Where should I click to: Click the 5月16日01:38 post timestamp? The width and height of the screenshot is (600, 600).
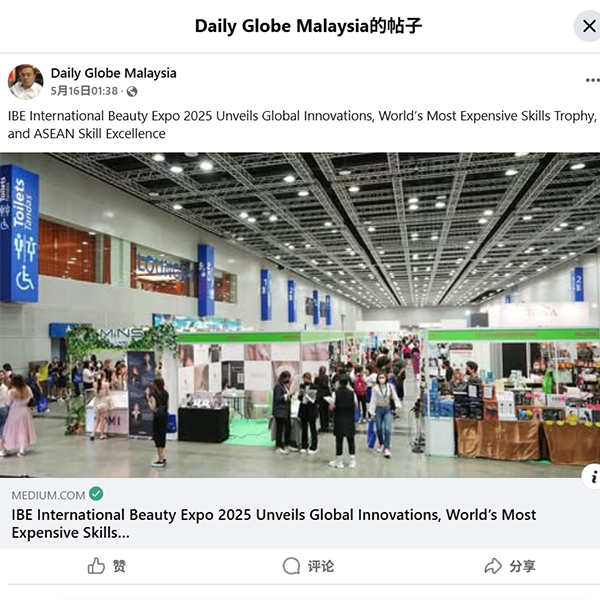(x=84, y=91)
